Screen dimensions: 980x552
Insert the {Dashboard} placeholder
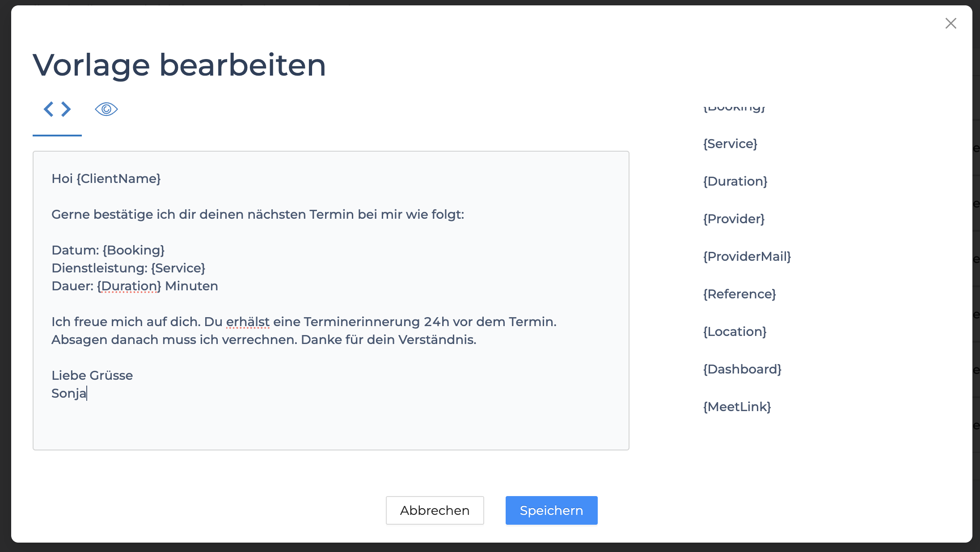742,369
